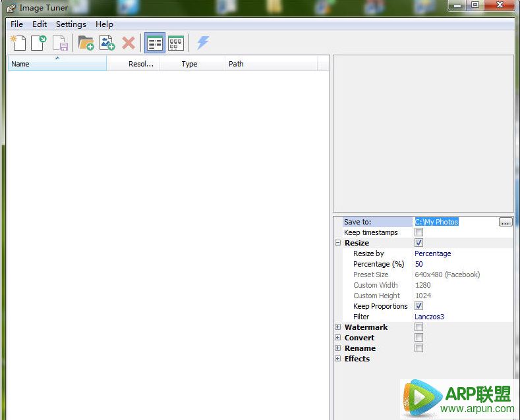Click the empty image preview pane
Image resolution: width=520 pixels, height=420 pixels.
(424, 134)
